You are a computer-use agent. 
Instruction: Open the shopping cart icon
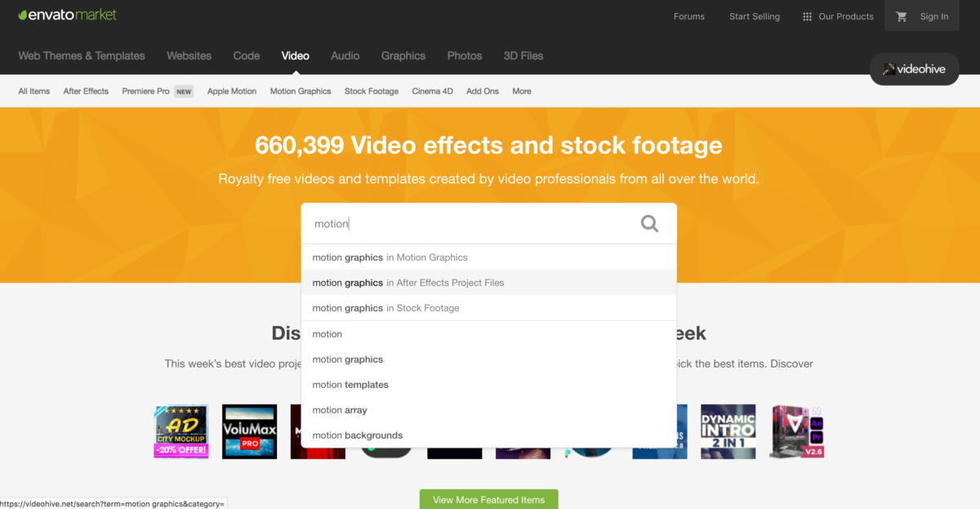coord(902,16)
